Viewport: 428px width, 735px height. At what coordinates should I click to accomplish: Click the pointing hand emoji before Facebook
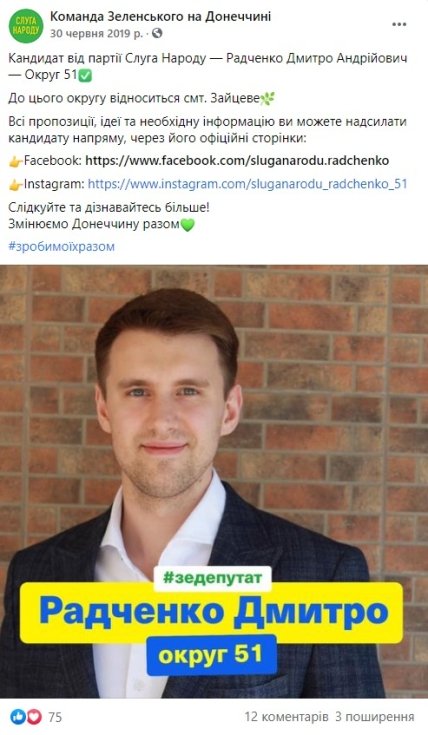(16, 162)
